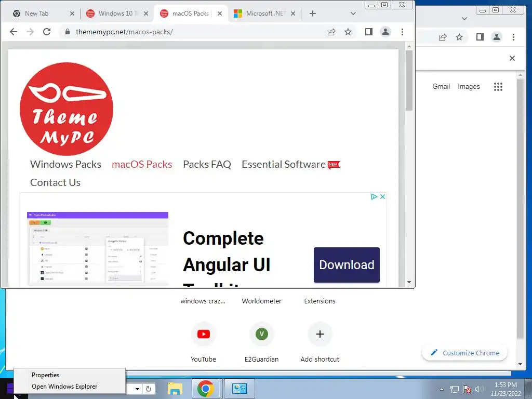Click the Customize Chrome button
This screenshot has width=532, height=399.
[465, 353]
